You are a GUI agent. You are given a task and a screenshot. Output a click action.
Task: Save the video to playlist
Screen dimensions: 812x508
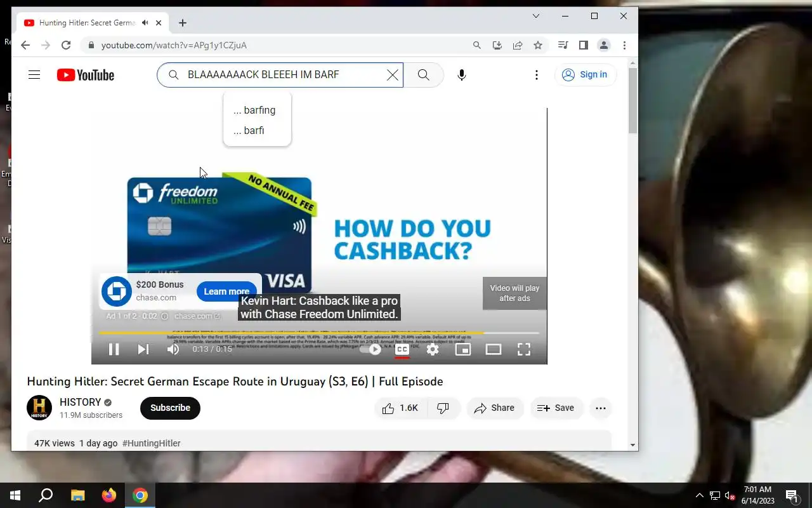[x=556, y=408]
